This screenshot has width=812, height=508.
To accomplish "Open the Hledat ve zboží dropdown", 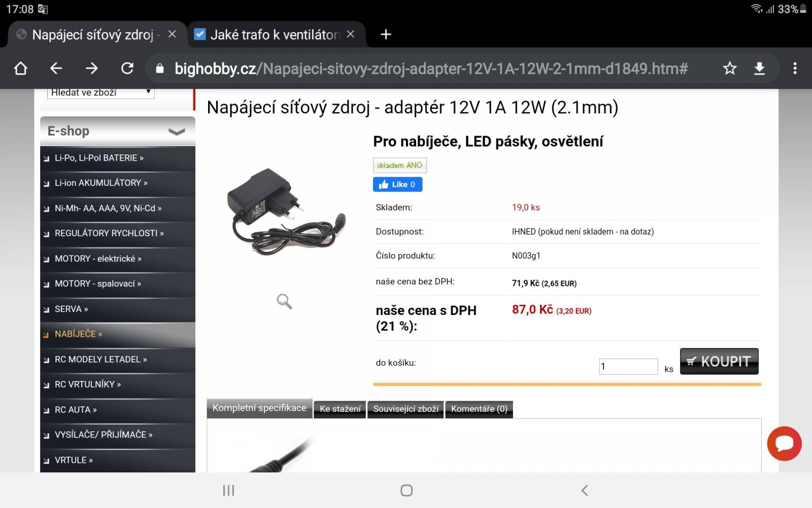I will pyautogui.click(x=101, y=92).
